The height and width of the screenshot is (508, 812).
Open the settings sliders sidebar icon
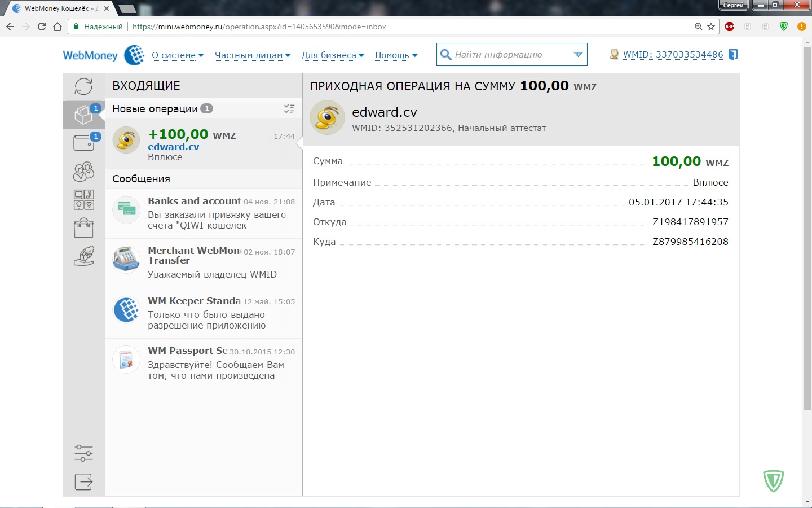point(83,453)
